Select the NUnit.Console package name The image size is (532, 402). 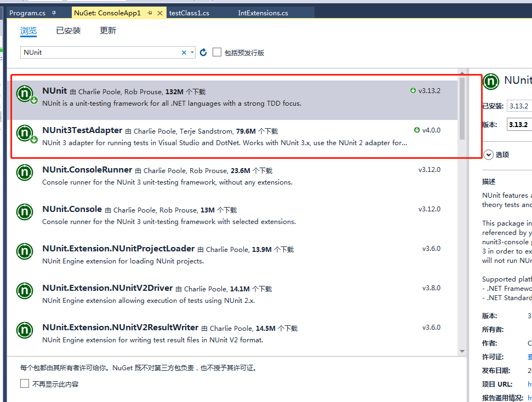tap(72, 209)
